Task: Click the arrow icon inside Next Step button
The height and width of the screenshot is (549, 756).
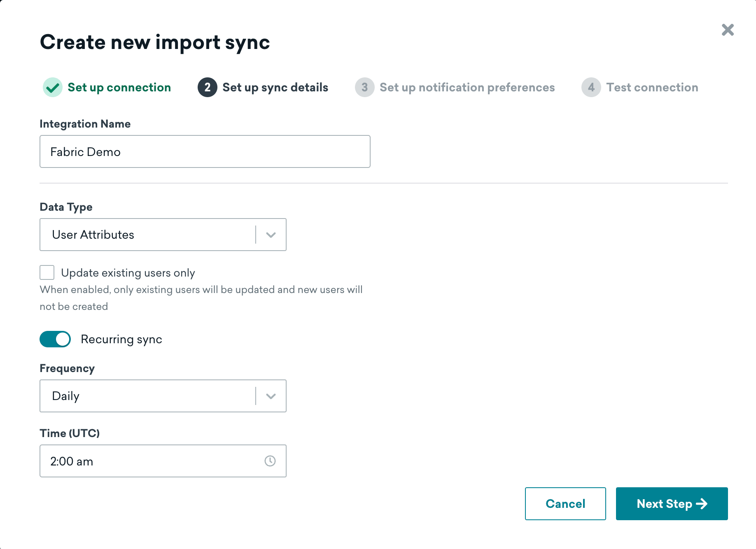Action: (702, 503)
